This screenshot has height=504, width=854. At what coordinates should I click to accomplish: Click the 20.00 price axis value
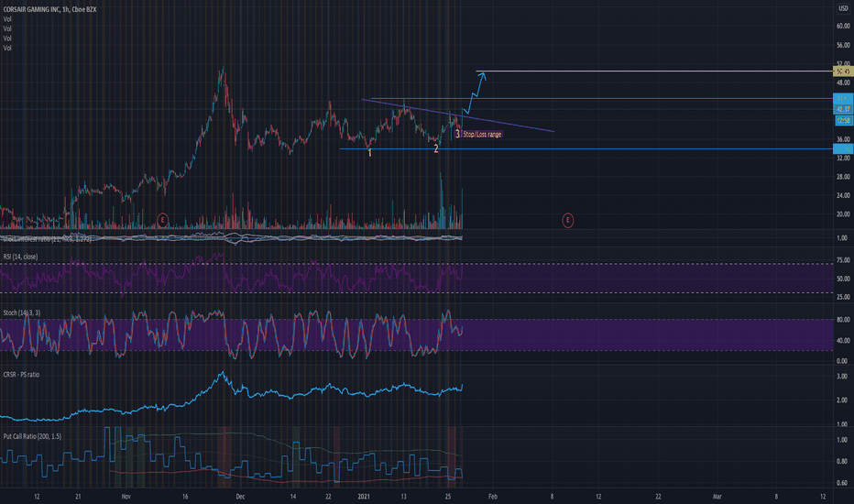tap(843, 214)
